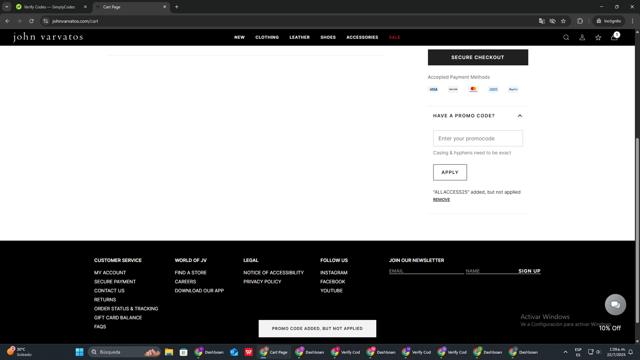Open the shopping bag cart icon
The width and height of the screenshot is (640, 360).
tap(614, 37)
